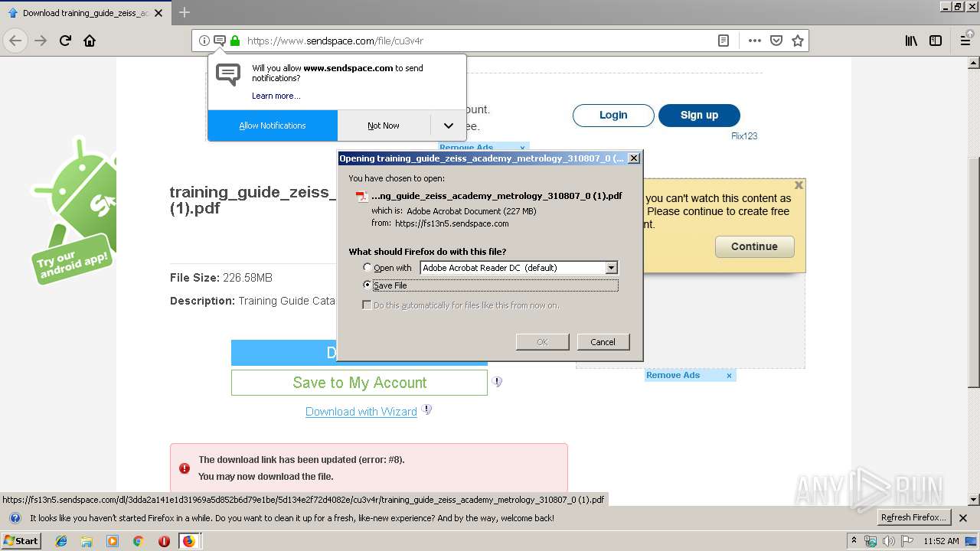This screenshot has width=980, height=551.
Task: Click Save to My Account button
Action: tap(359, 383)
